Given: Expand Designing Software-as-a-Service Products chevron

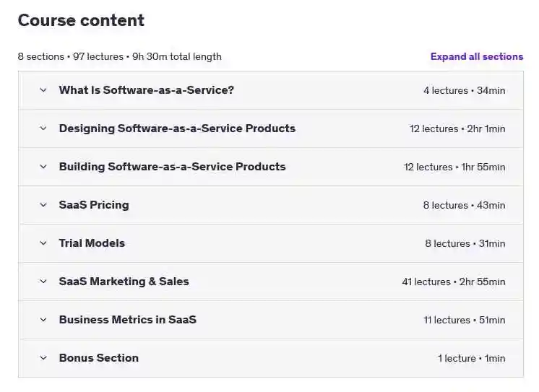Looking at the screenshot, I should tap(43, 129).
